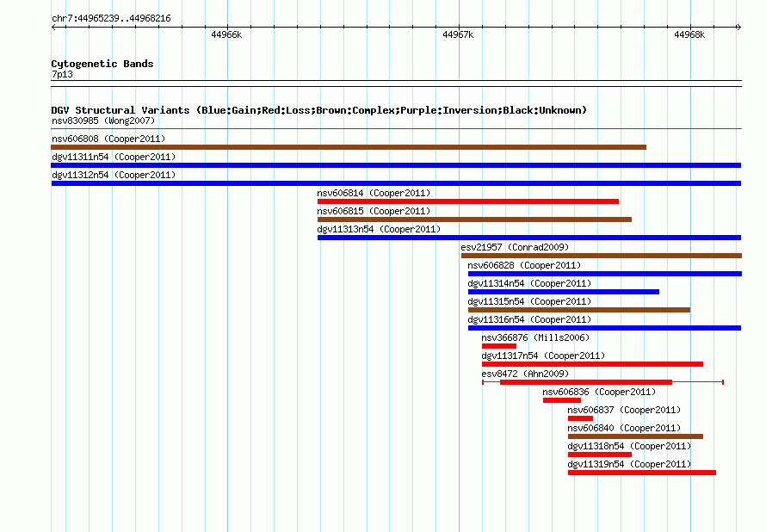Open dgv11312n54 (Cooper2011) variant label

point(114,175)
